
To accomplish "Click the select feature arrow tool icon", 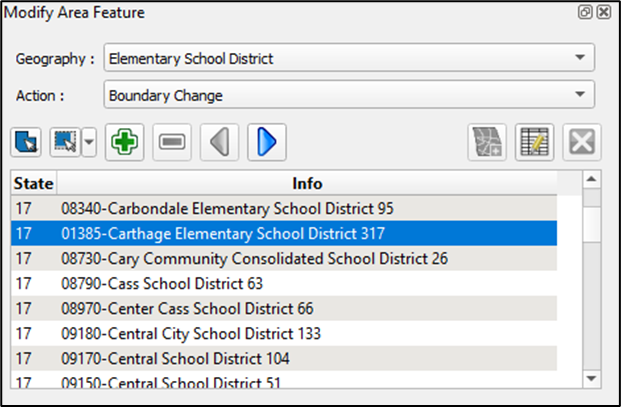I will click(26, 143).
